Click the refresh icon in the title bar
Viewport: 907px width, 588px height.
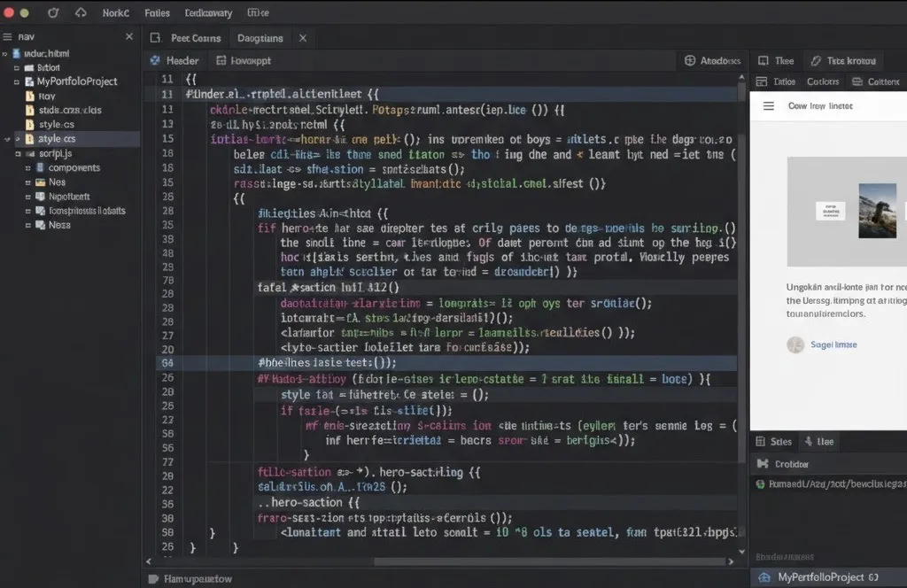click(x=53, y=13)
